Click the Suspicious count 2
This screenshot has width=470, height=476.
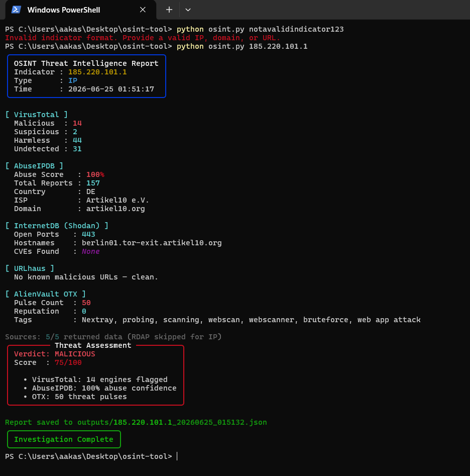tap(75, 132)
